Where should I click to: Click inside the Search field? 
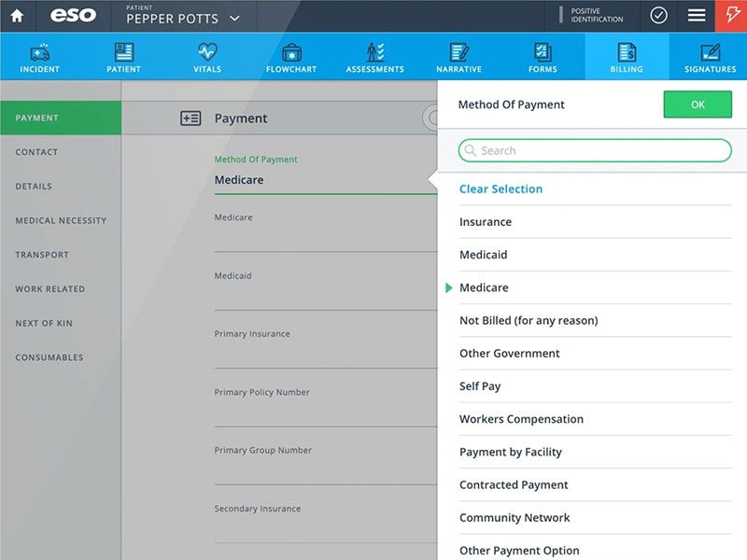(594, 150)
